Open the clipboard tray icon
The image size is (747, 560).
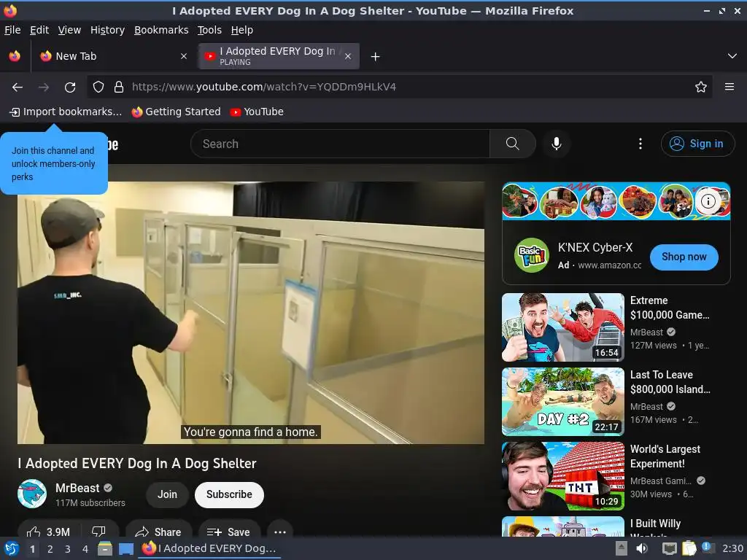pos(689,548)
